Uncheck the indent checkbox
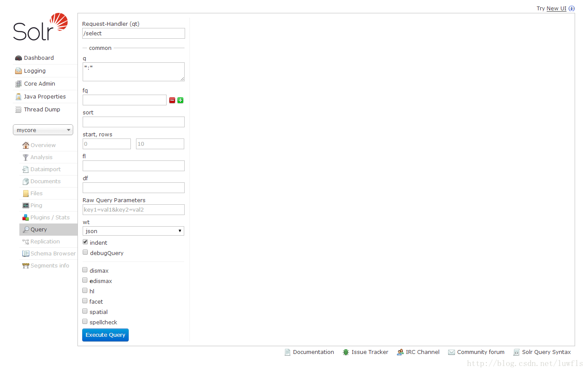 [85, 242]
